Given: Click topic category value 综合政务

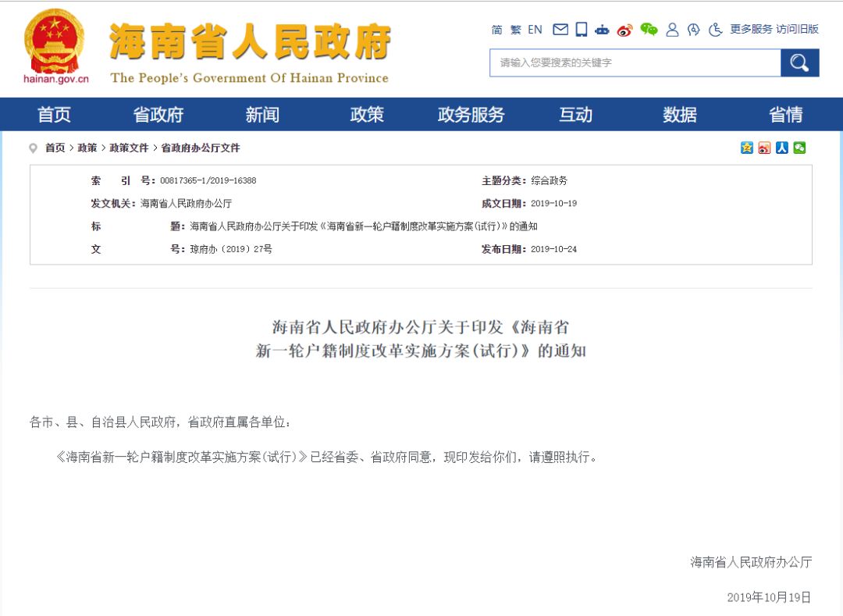Looking at the screenshot, I should coord(549,180).
